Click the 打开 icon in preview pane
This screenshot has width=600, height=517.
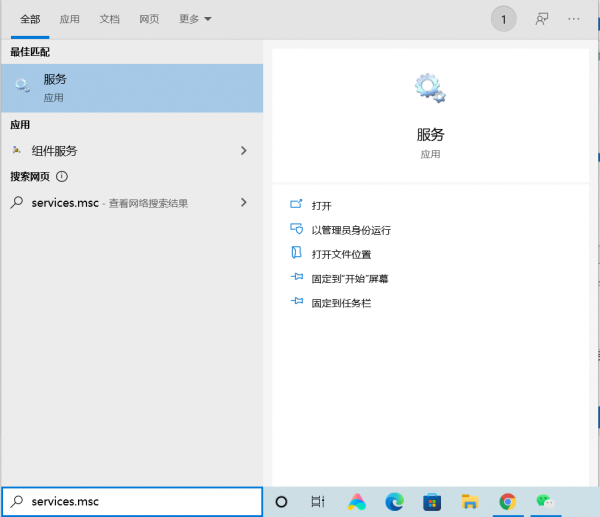tap(296, 204)
